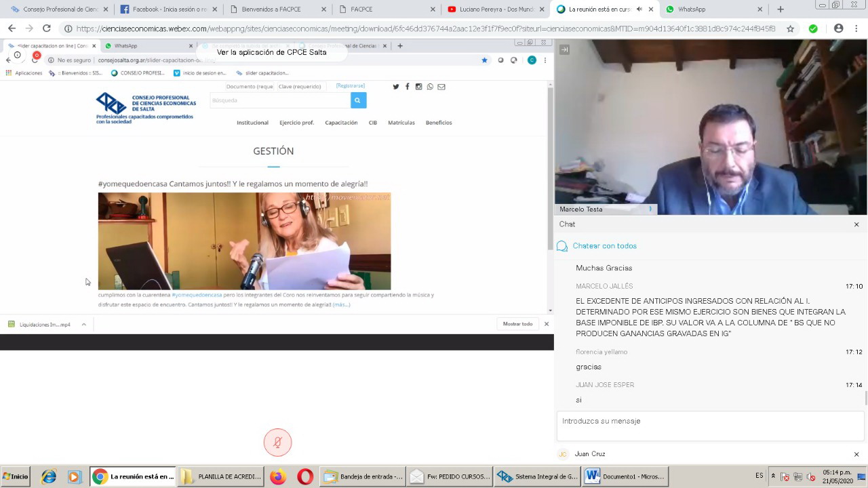Close the downloads bar

547,324
